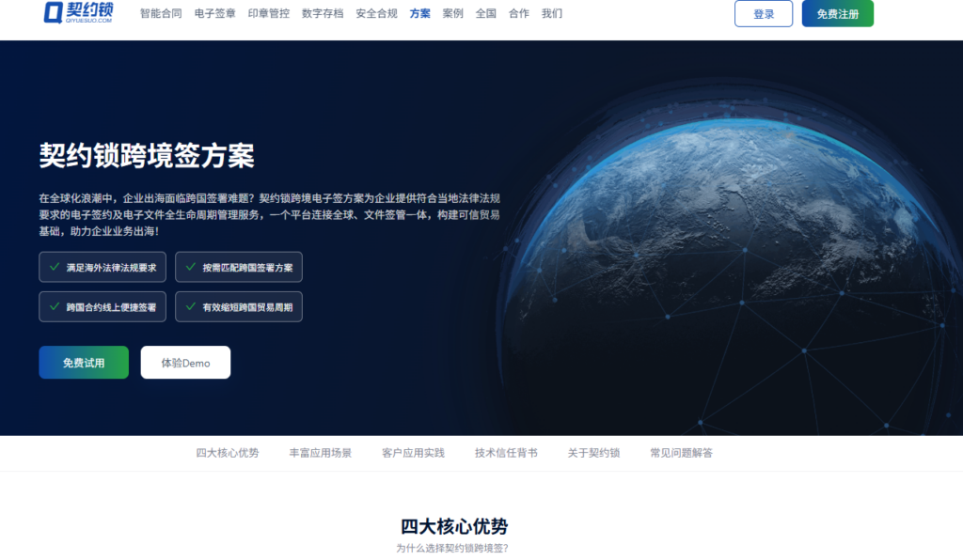The height and width of the screenshot is (560, 963).
Task: Click the 满足海外法律法规要求 checkmark tag
Action: 103,268
